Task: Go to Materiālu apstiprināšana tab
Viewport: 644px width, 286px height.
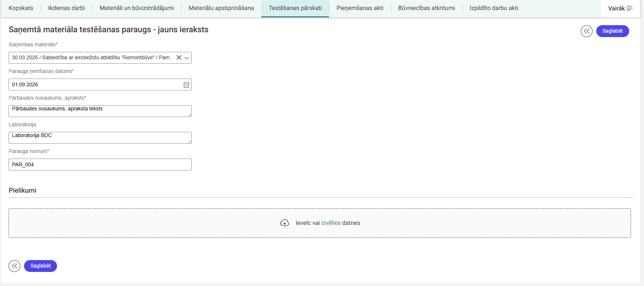Action: click(221, 8)
